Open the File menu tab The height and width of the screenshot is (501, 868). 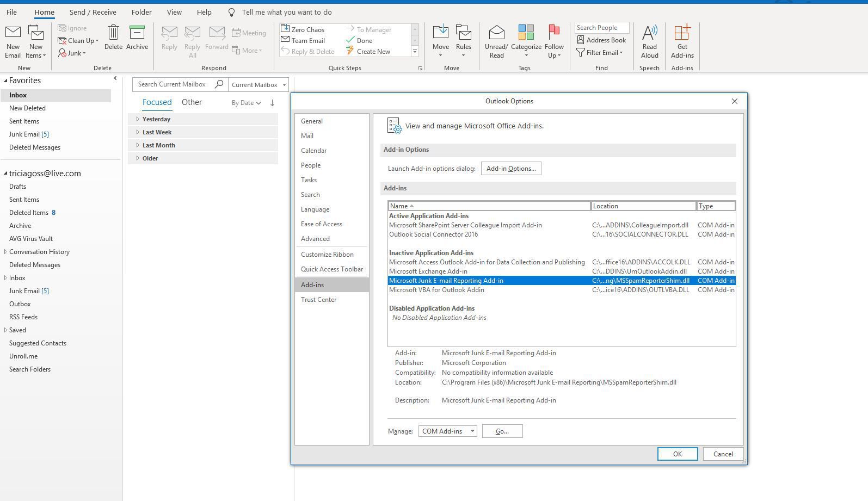(11, 12)
